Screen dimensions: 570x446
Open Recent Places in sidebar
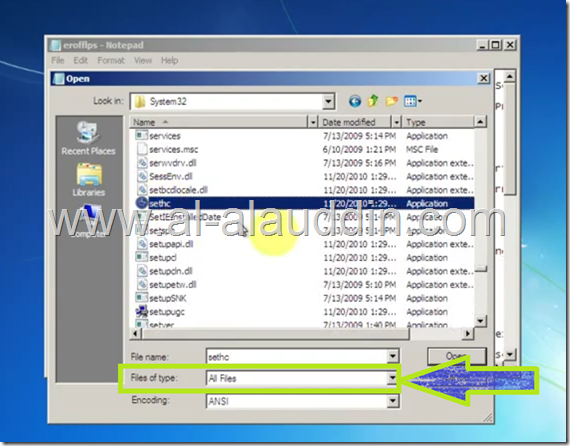coord(88,138)
